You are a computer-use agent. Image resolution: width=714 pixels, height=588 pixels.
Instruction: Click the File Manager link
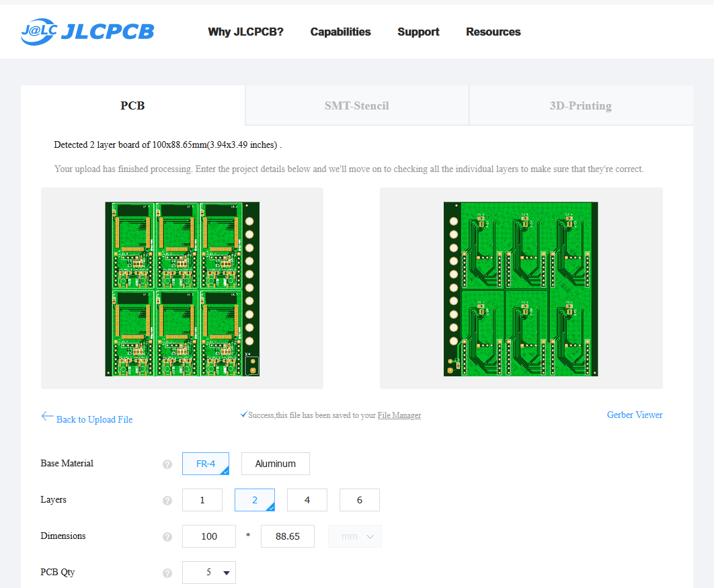coord(399,415)
